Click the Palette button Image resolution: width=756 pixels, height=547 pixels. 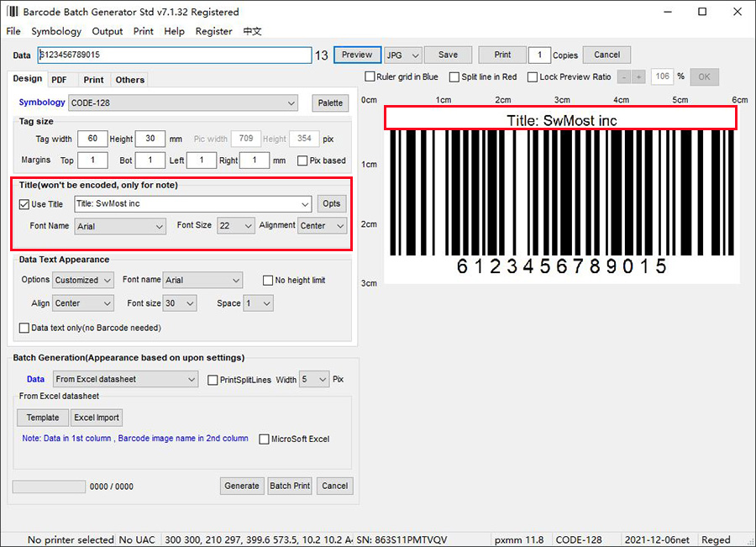pyautogui.click(x=330, y=103)
